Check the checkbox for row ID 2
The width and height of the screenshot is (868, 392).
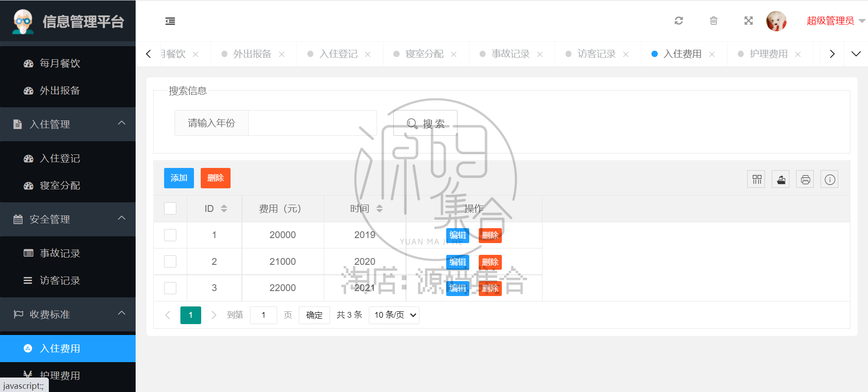coord(170,261)
